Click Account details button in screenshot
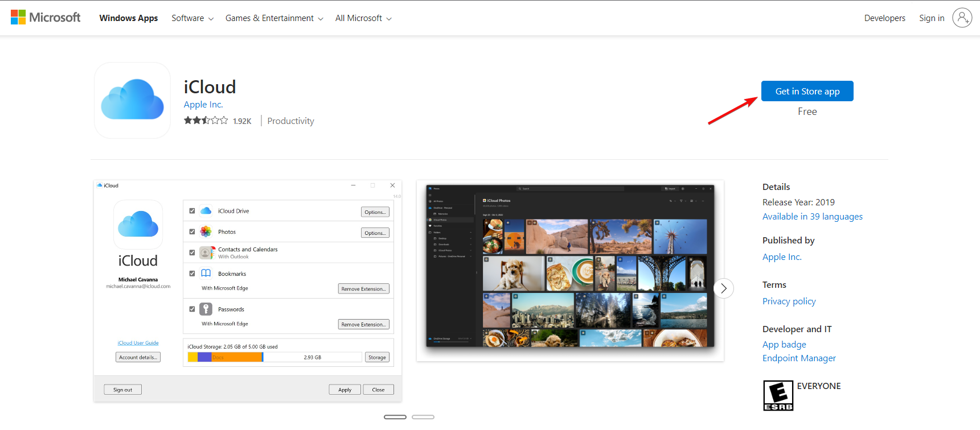The image size is (980, 430). (138, 358)
